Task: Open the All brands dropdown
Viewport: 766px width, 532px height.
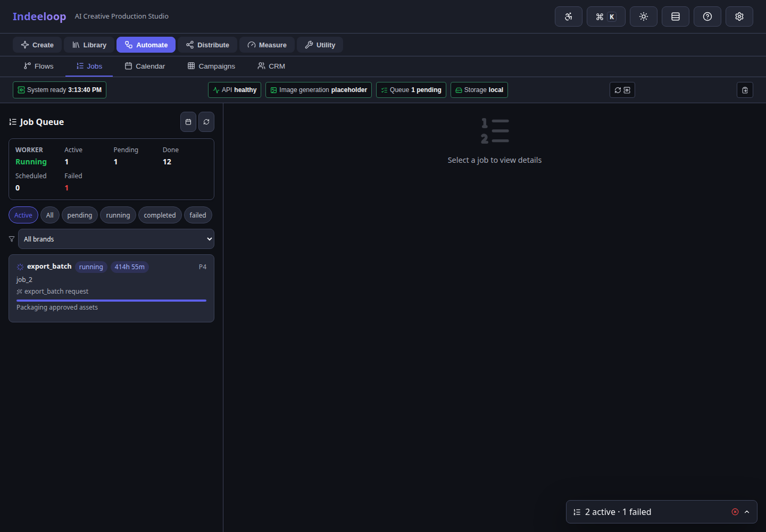Action: (116, 239)
